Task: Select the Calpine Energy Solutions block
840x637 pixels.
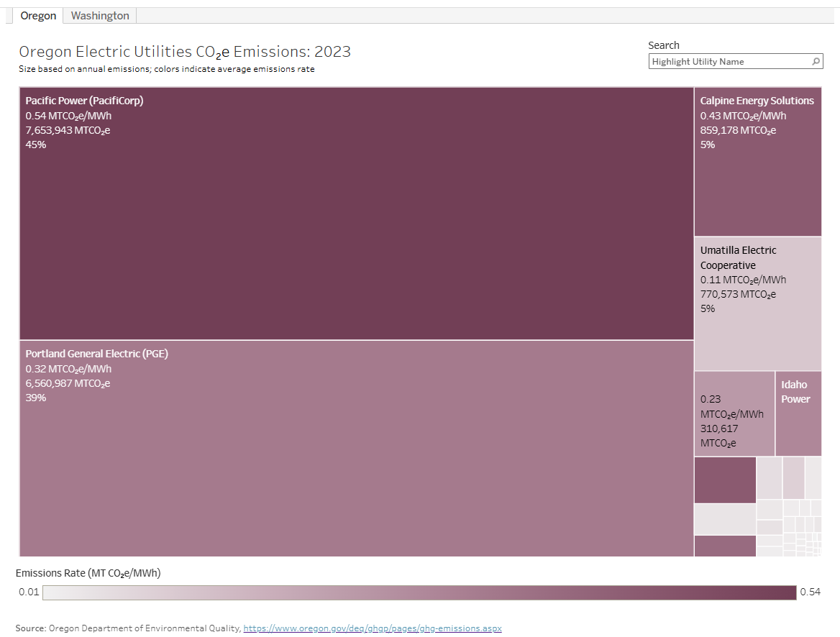Action: [x=758, y=162]
